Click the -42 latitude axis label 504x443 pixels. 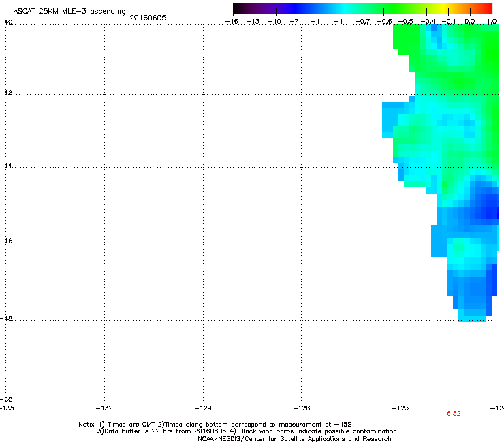(6, 92)
